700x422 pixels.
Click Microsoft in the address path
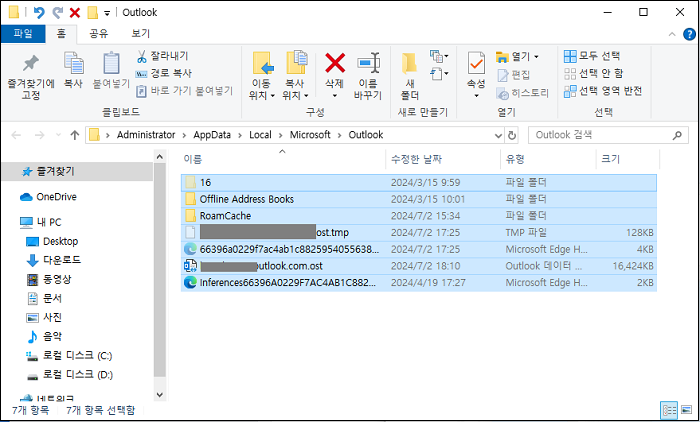310,135
